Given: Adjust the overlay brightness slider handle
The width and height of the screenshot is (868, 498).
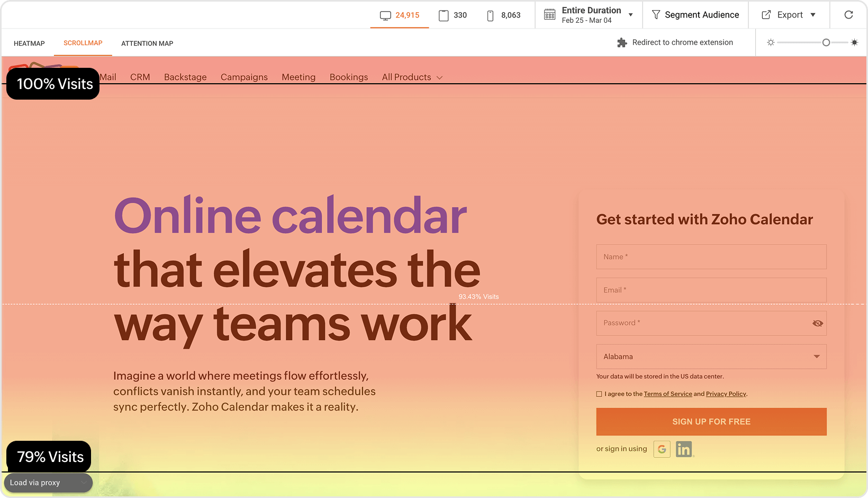Looking at the screenshot, I should point(826,42).
